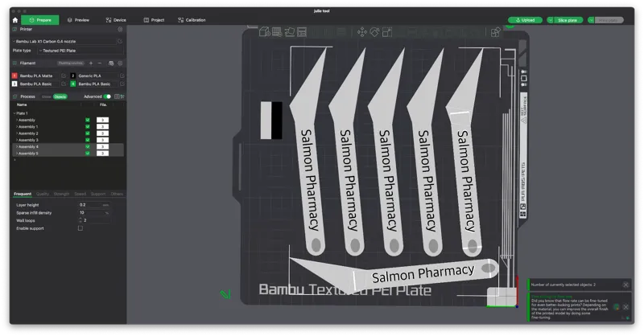Uncheck printable box for Assembly 1
644x336 pixels.
[x=88, y=127]
